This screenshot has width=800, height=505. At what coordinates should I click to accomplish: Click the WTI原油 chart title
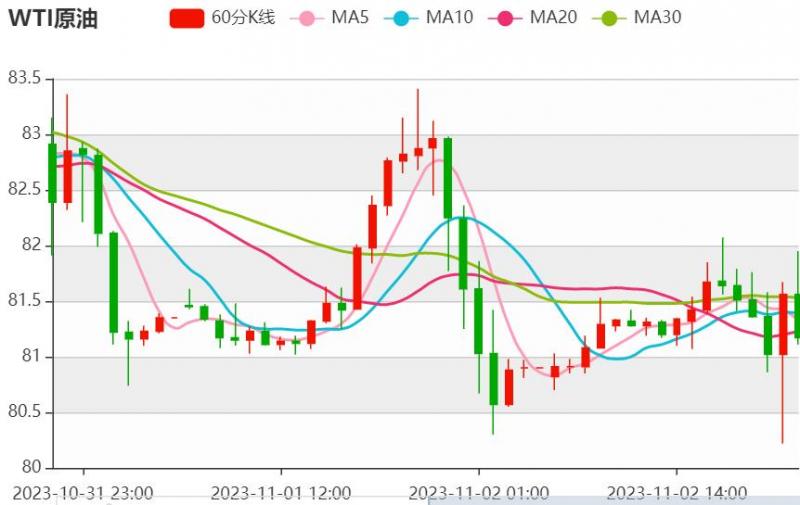pyautogui.click(x=53, y=18)
